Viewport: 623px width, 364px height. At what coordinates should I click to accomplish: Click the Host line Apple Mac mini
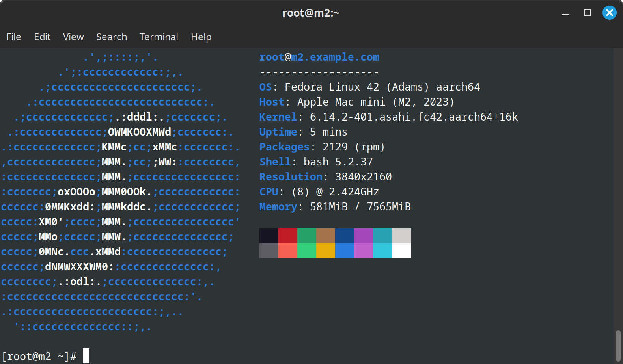tap(357, 102)
